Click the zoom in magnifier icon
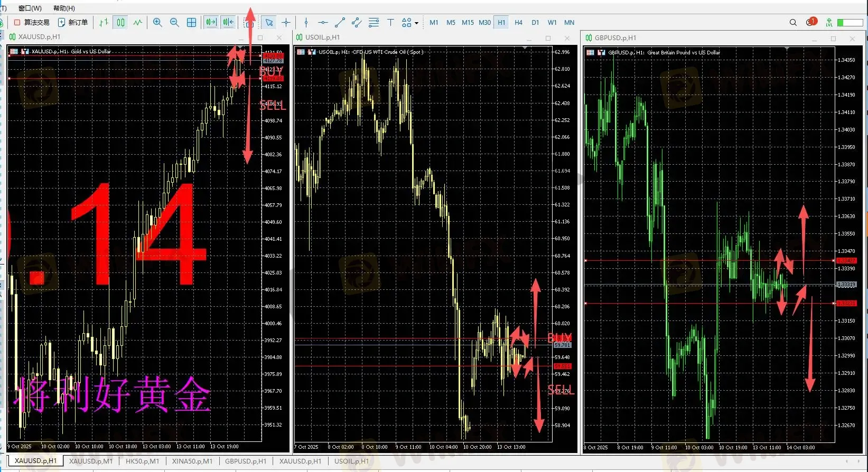868x472 pixels. [x=157, y=22]
